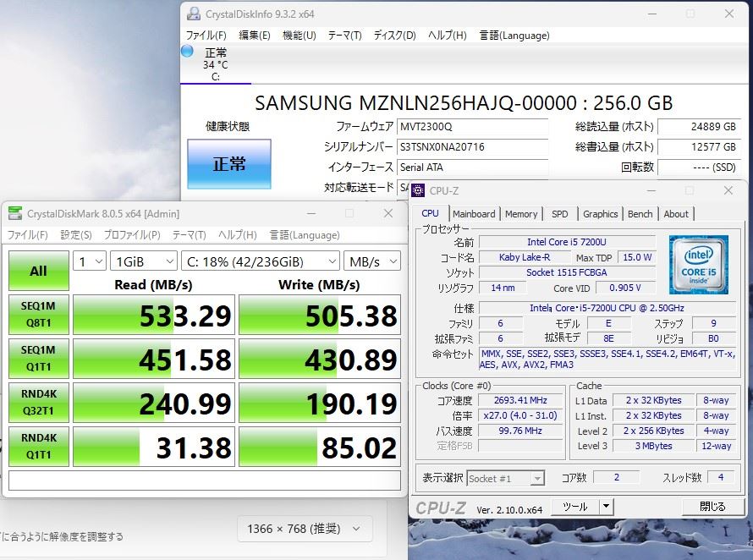Screen dimensions: 753x560
Task: Switch to the Memory tab
Action: click(521, 214)
